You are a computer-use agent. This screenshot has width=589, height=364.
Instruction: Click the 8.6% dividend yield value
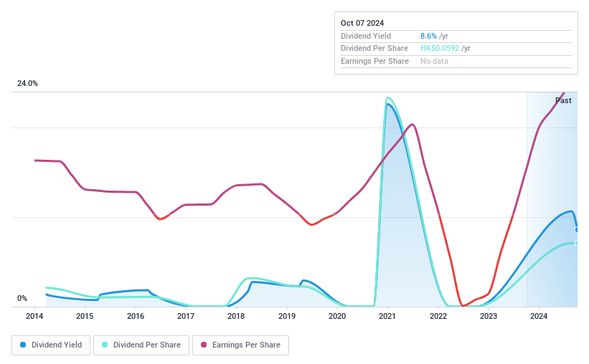(428, 36)
